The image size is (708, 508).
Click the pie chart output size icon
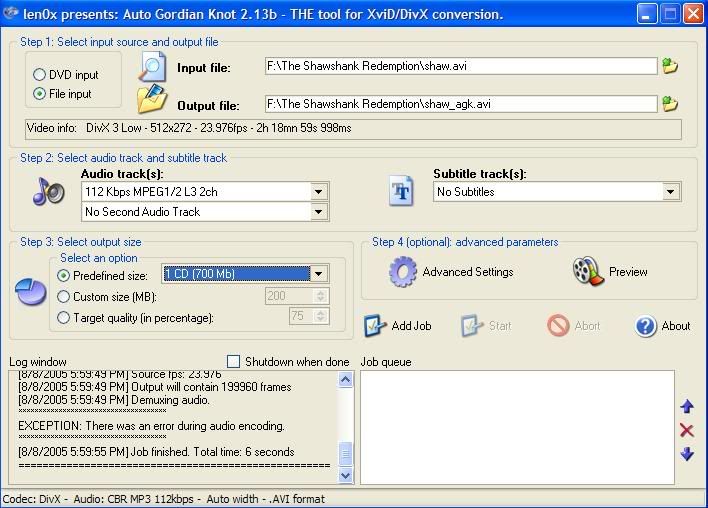[31, 292]
